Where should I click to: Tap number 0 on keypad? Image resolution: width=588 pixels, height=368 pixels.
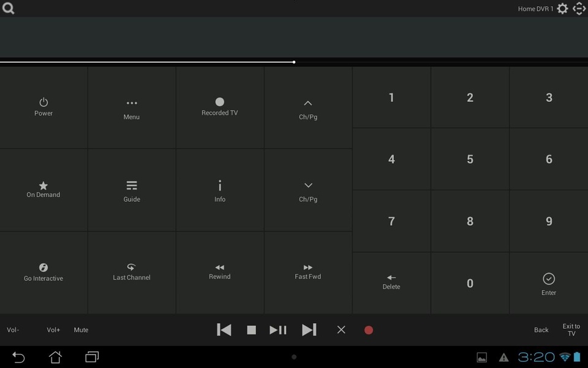coord(470,283)
